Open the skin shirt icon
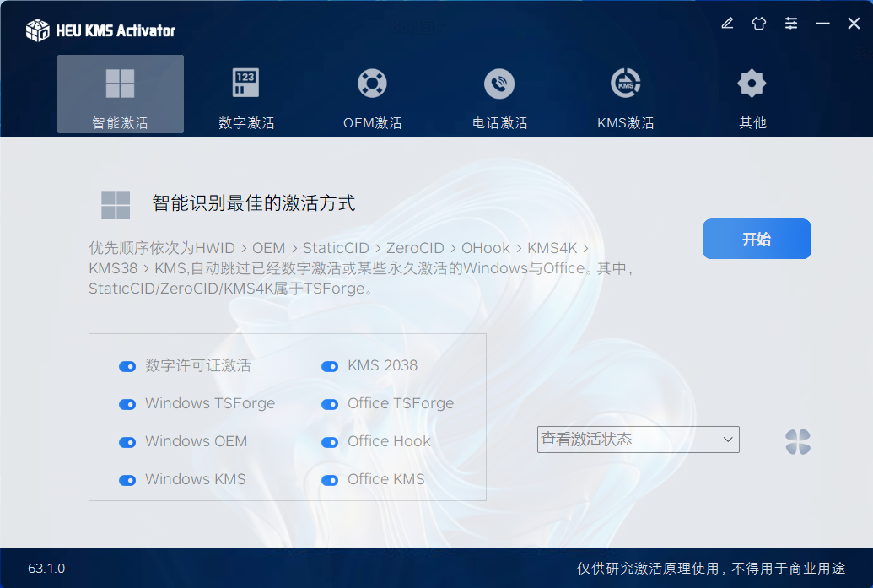 click(759, 24)
